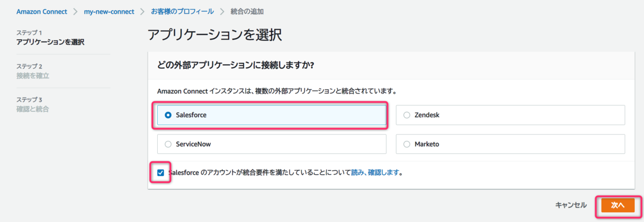Select step 2 接続を確立
The width and height of the screenshot is (644, 222).
(x=33, y=76)
